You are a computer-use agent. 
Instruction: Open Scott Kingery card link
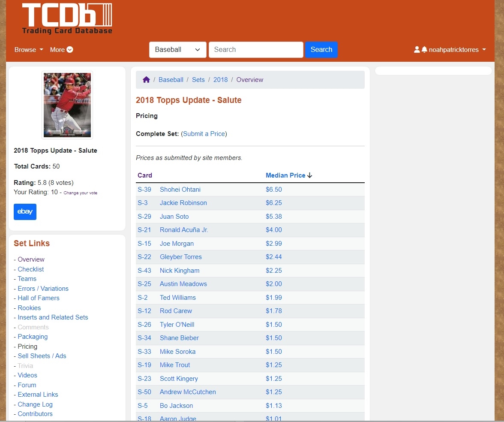tap(179, 379)
